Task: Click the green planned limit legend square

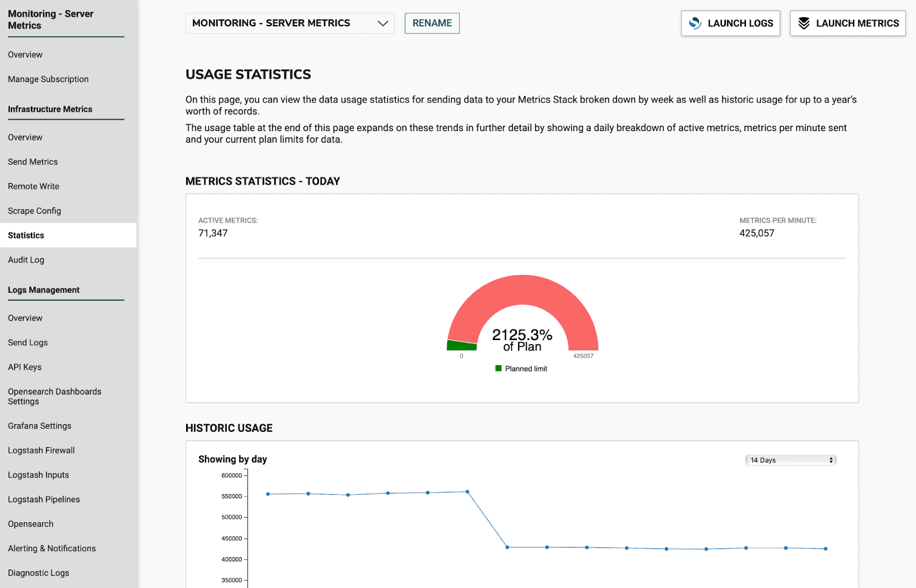Action: pyautogui.click(x=499, y=368)
